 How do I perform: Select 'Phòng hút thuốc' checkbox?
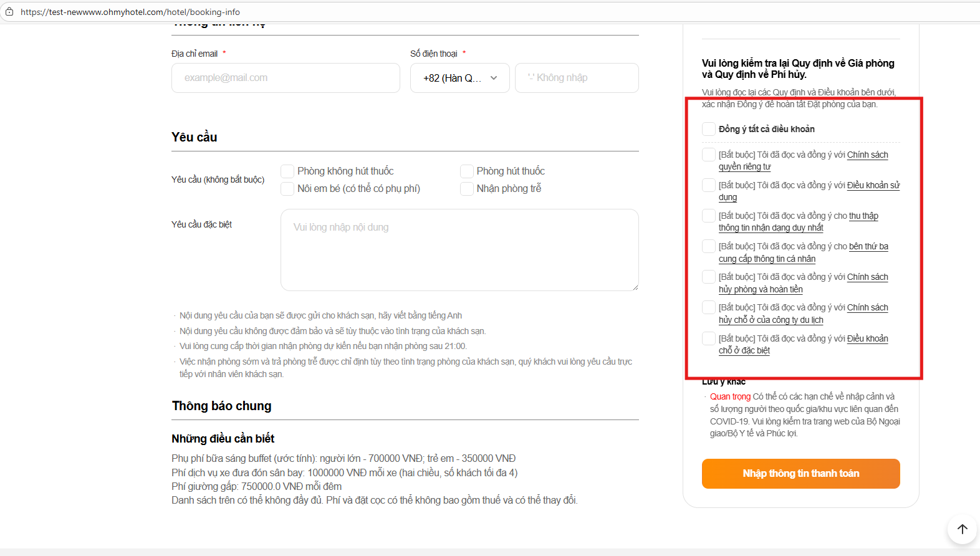(x=467, y=171)
